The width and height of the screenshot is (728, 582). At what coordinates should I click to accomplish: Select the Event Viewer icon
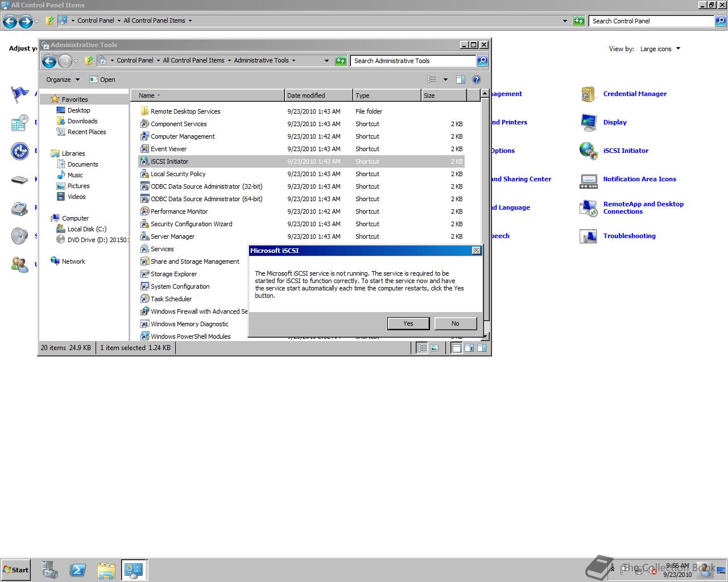tap(144, 149)
